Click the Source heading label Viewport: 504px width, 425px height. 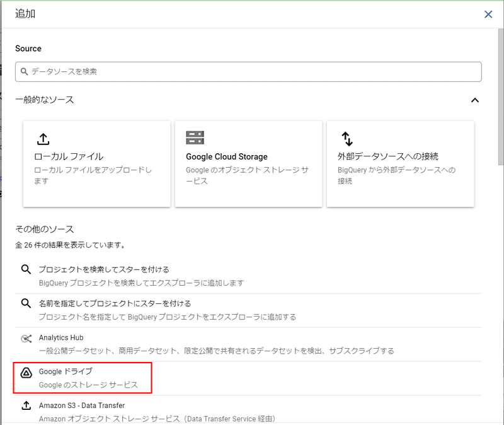coord(28,49)
